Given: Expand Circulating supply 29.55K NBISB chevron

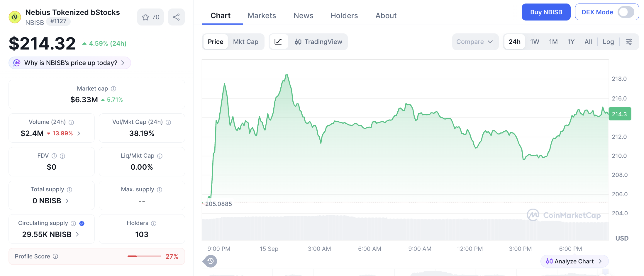Looking at the screenshot, I should point(77,234).
